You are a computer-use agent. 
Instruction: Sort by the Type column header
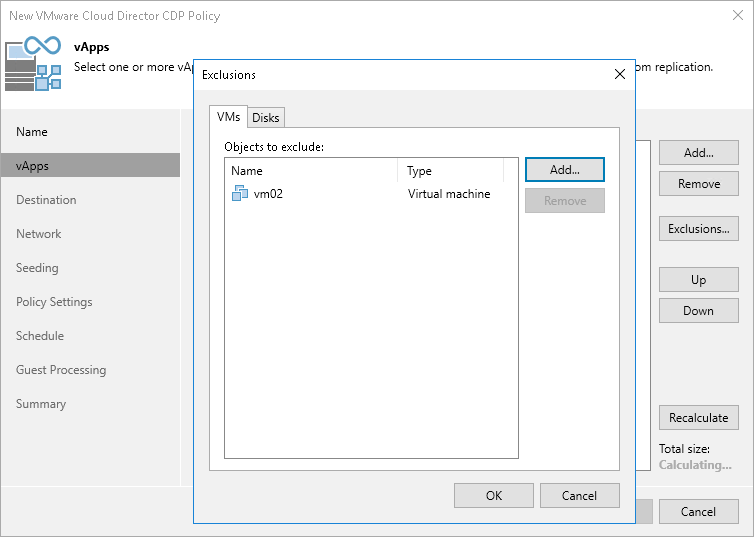pos(451,171)
